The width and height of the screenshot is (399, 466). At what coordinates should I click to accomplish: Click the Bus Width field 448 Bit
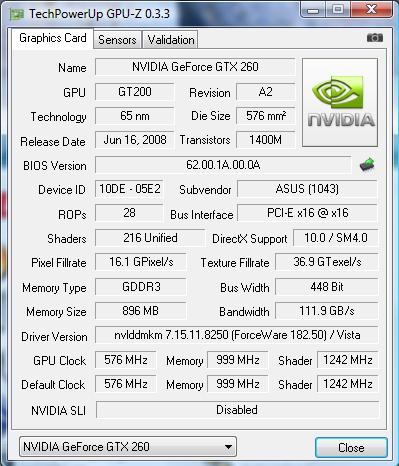coord(327,287)
